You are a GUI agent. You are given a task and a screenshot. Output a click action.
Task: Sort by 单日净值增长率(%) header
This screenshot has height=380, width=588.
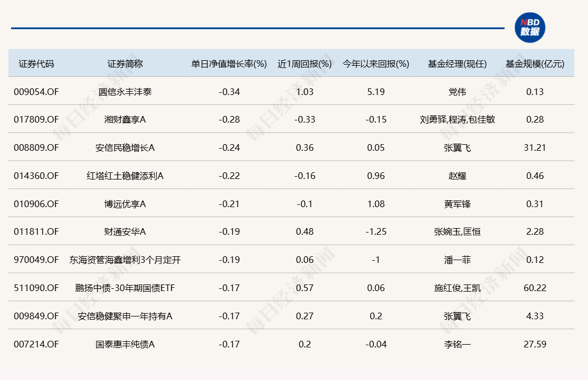(229, 64)
